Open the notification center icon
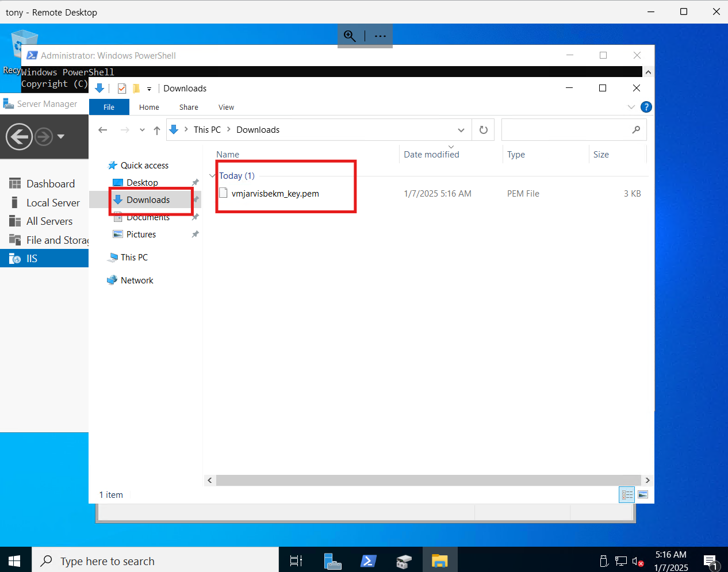This screenshot has height=572, width=728. (711, 561)
